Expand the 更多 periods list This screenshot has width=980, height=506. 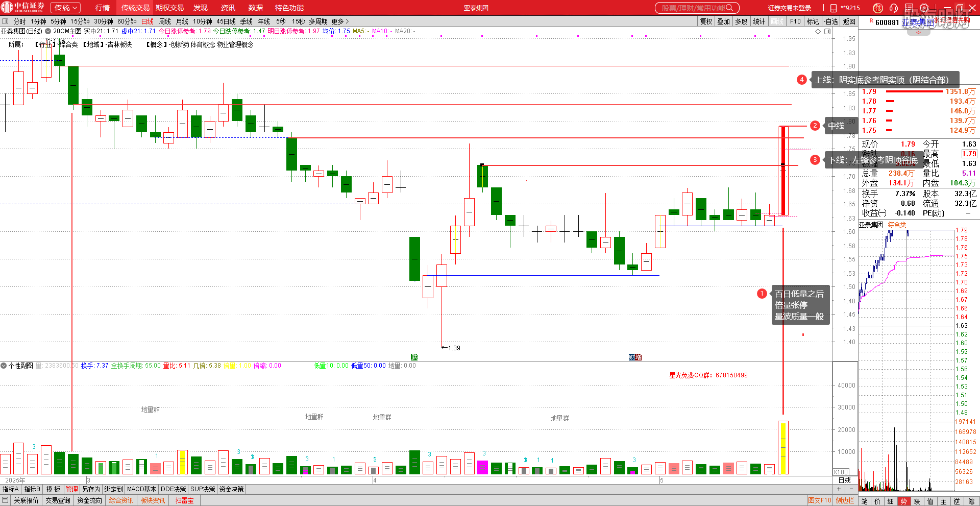coord(340,21)
